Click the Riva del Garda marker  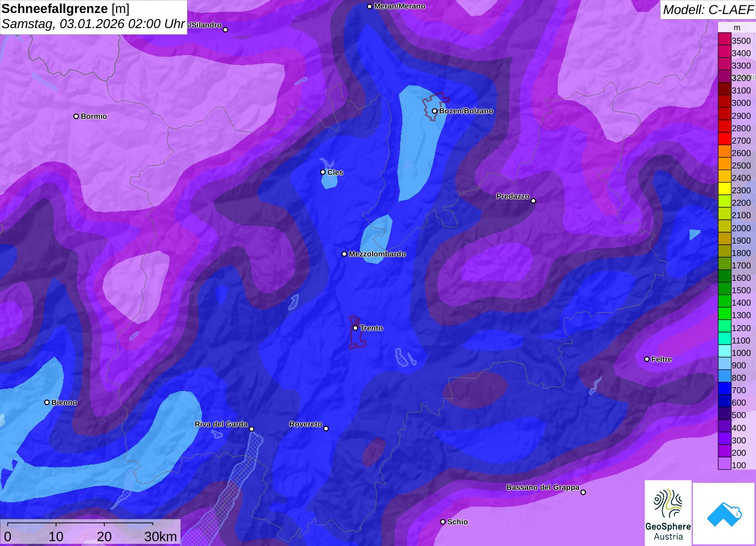tap(252, 429)
